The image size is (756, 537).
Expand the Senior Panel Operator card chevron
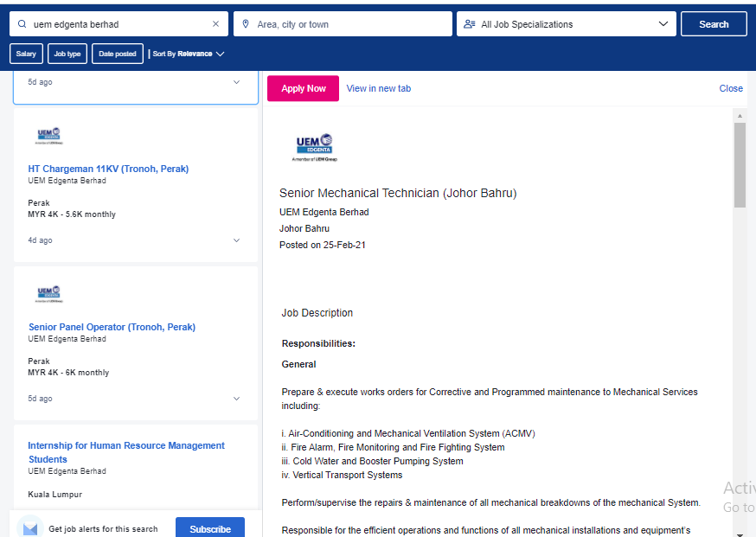(x=236, y=399)
